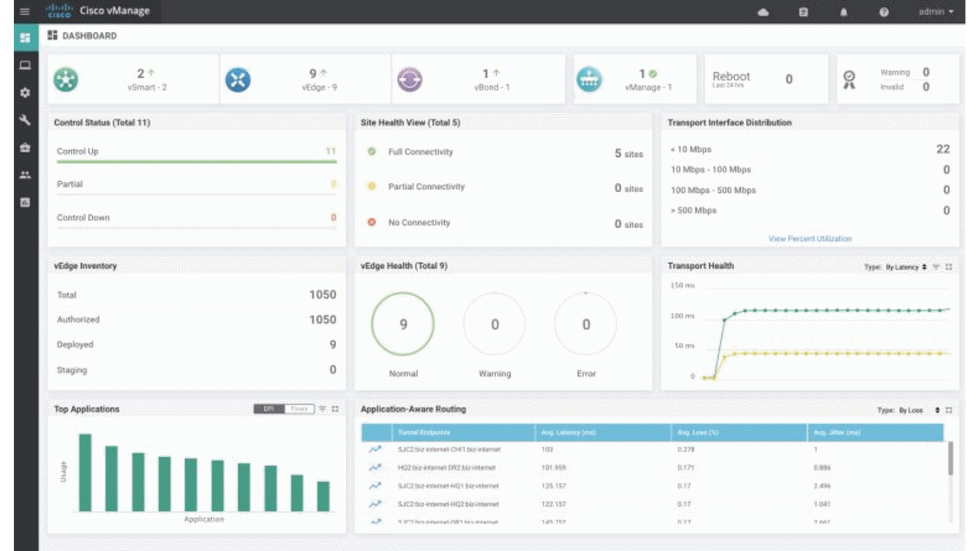Click the View Percent Utilization link
The image size is (980, 551).
809,238
